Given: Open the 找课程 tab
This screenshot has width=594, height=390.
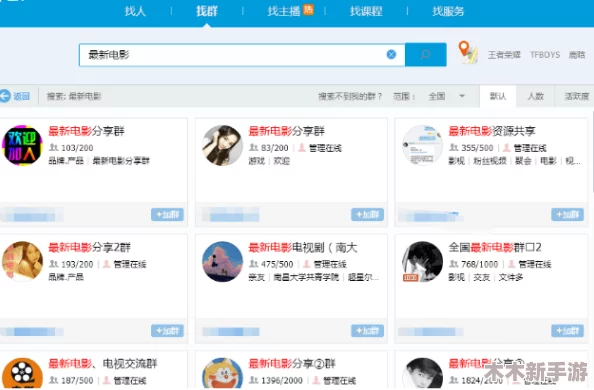Looking at the screenshot, I should (x=366, y=11).
